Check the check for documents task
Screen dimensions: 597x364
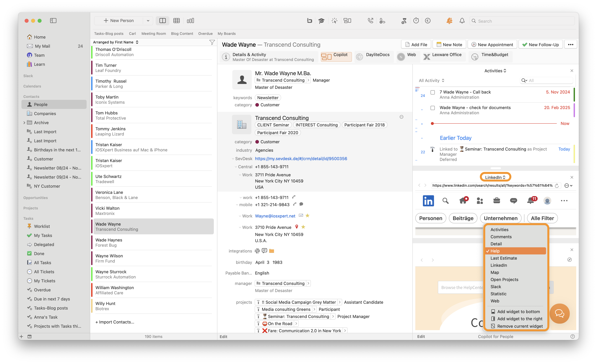click(x=433, y=108)
